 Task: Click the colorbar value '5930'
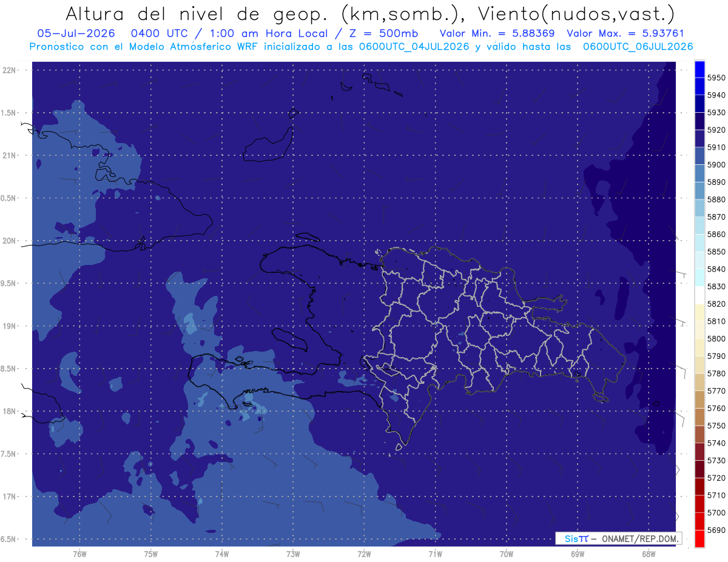[x=716, y=113]
